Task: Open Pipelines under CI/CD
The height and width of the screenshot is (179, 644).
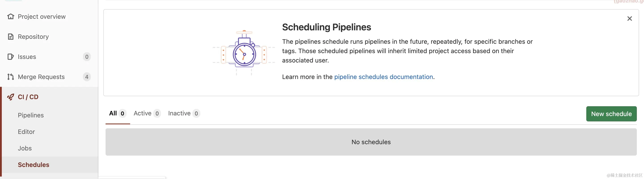Action: click(31, 115)
